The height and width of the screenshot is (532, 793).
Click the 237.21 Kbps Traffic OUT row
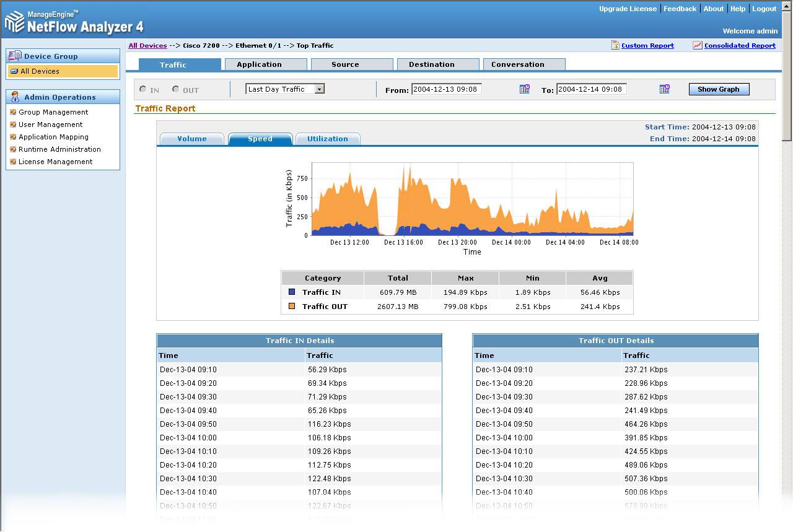coord(616,370)
